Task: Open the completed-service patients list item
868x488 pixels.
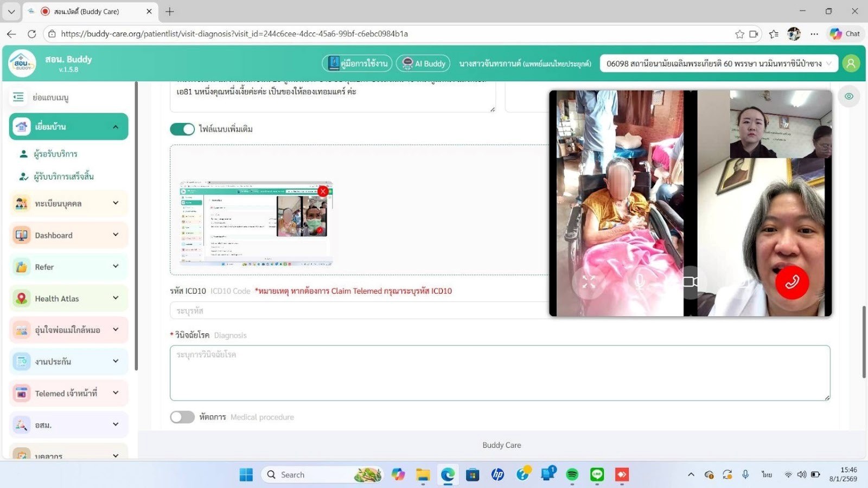Action: [63, 177]
